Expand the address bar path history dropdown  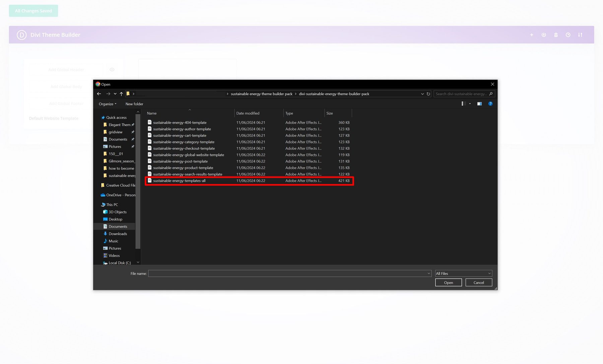(422, 94)
